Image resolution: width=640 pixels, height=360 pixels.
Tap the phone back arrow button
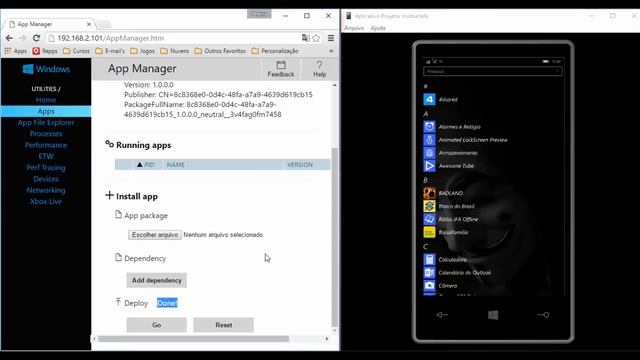tap(442, 315)
